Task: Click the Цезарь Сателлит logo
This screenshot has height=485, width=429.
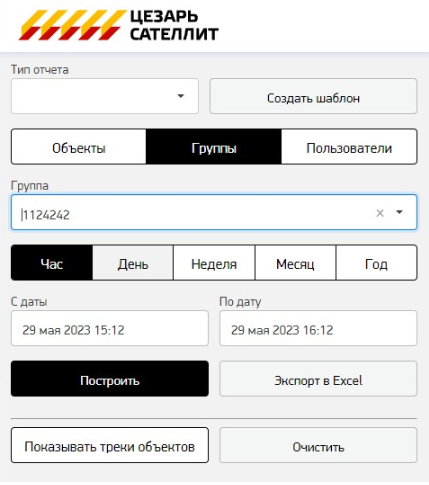Action: [118, 25]
